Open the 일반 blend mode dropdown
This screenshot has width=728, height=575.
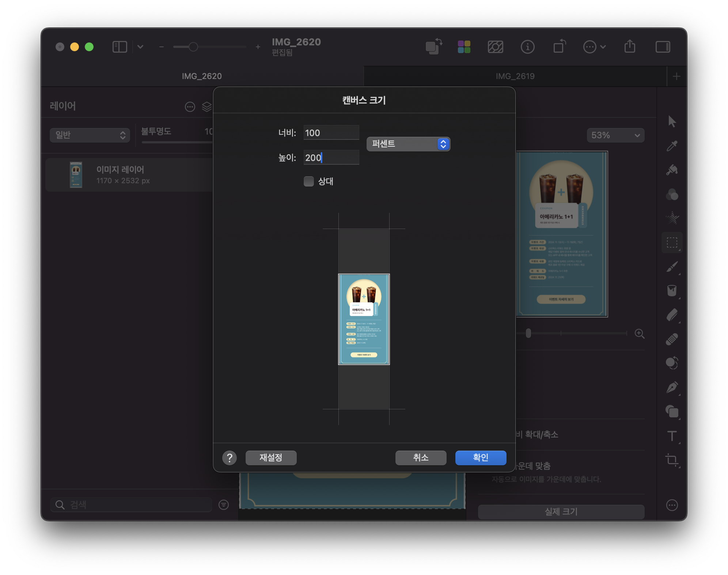point(90,135)
